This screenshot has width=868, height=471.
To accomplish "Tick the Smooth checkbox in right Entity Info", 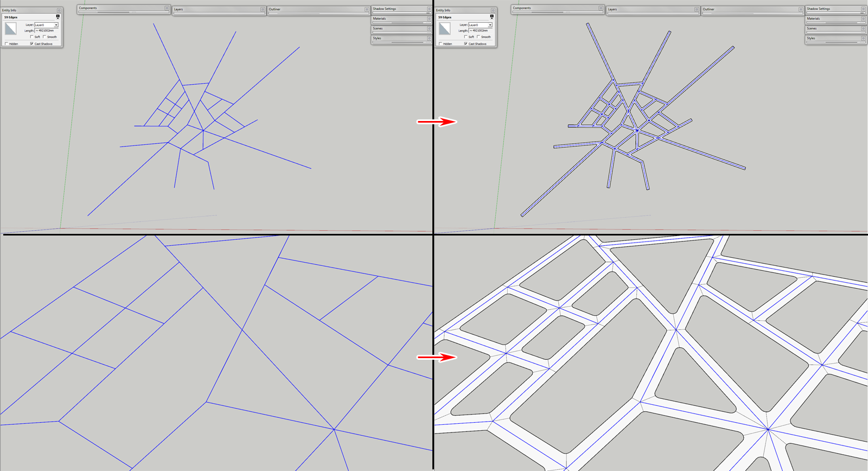I will click(478, 37).
